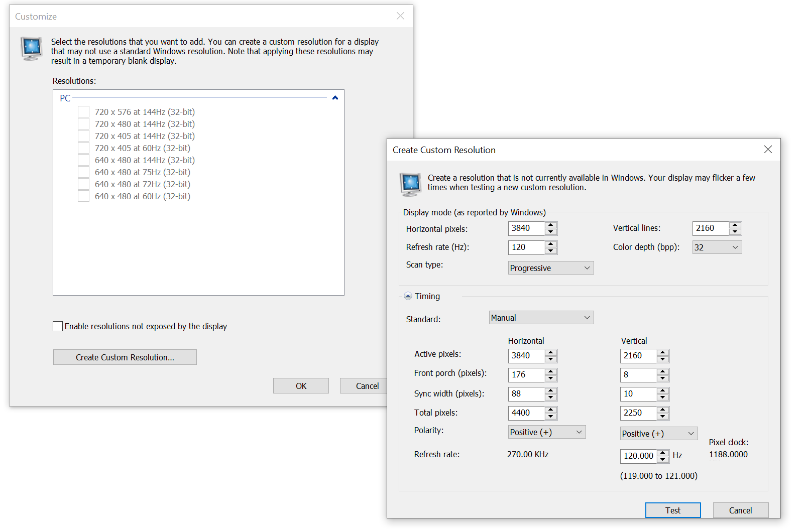Check the 720 x 576 at 144Hz resolution
The height and width of the screenshot is (532, 806).
[x=84, y=112]
